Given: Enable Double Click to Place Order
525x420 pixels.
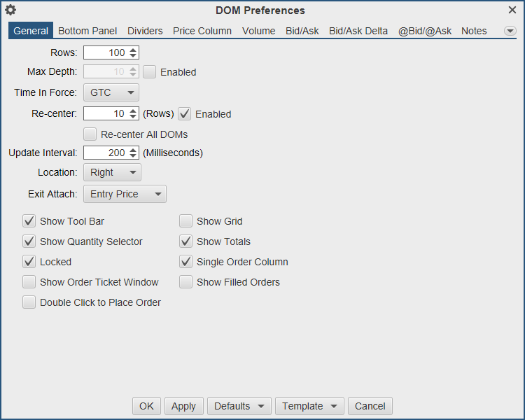Looking at the screenshot, I should click(29, 302).
